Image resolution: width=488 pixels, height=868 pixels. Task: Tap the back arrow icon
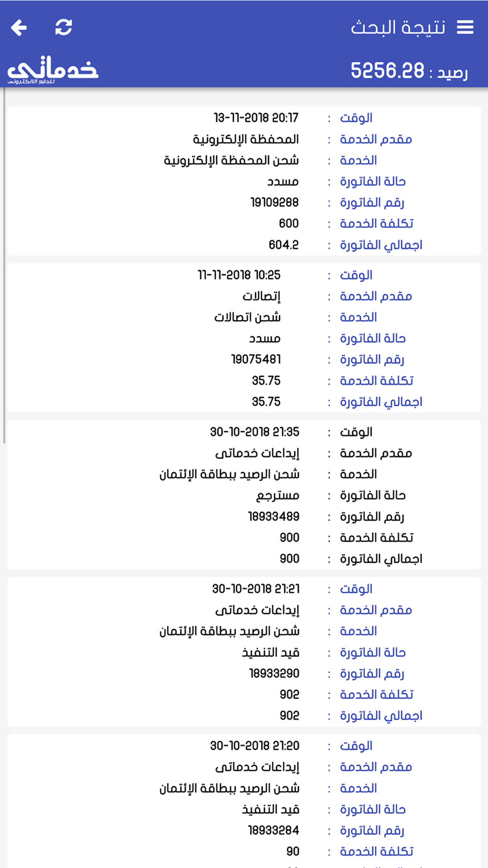(x=19, y=27)
